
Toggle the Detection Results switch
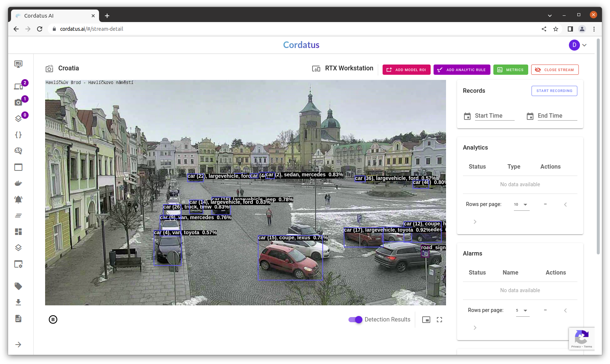pos(355,320)
